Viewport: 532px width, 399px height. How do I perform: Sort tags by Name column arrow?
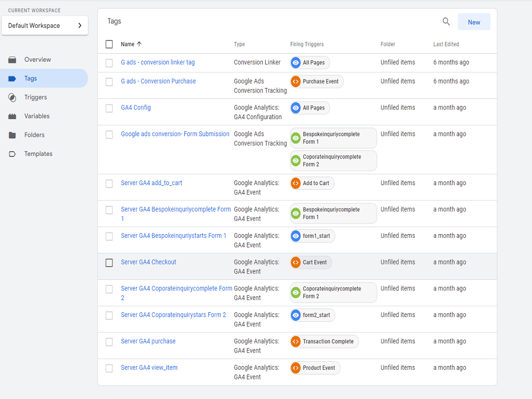[x=139, y=44]
